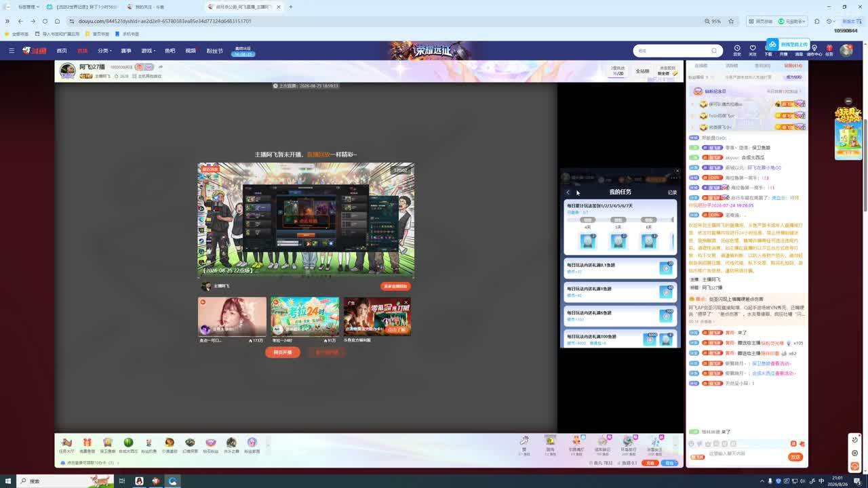Image resolution: width=868 pixels, height=488 pixels.
Task: Open the hamburger menu beside the Douyu logo
Action: click(12, 50)
